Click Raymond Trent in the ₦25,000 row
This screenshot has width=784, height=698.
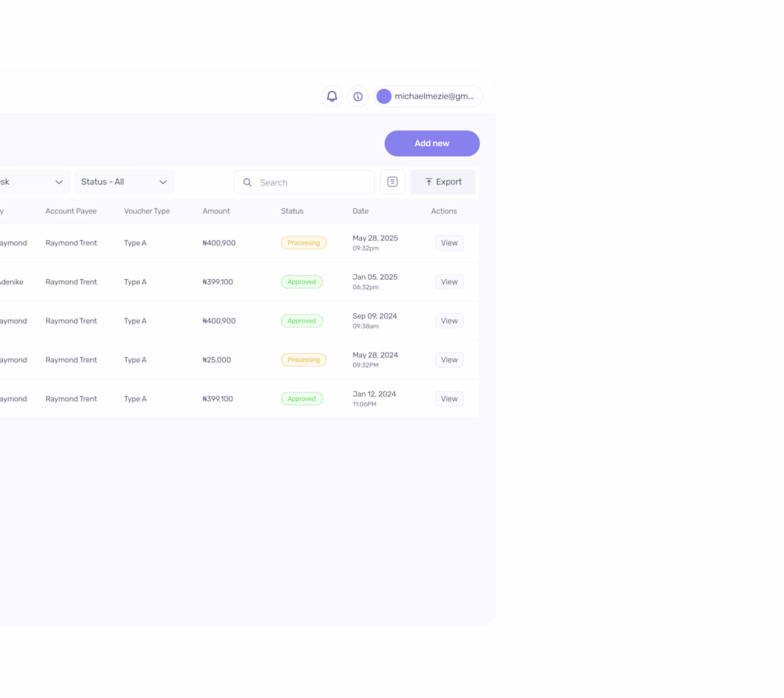pyautogui.click(x=71, y=360)
